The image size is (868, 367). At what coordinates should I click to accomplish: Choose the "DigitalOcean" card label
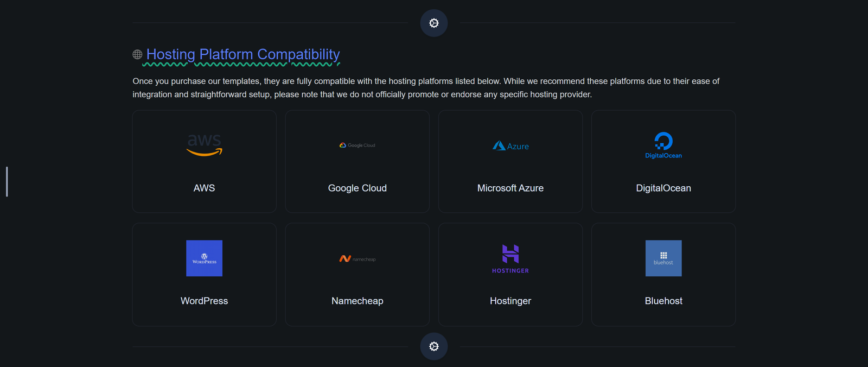[663, 188]
